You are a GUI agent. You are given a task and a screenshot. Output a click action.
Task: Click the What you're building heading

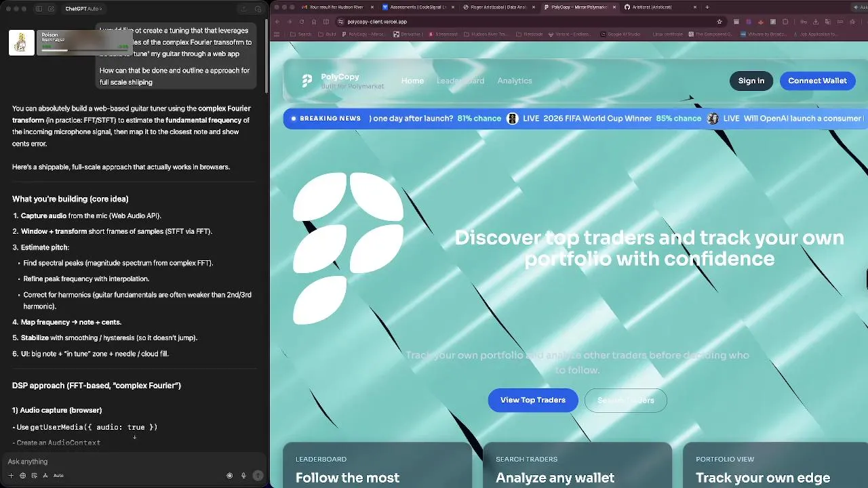pyautogui.click(x=71, y=199)
